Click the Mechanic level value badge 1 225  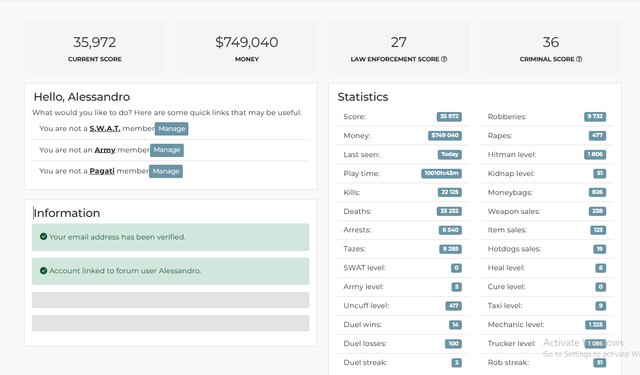[x=596, y=324]
